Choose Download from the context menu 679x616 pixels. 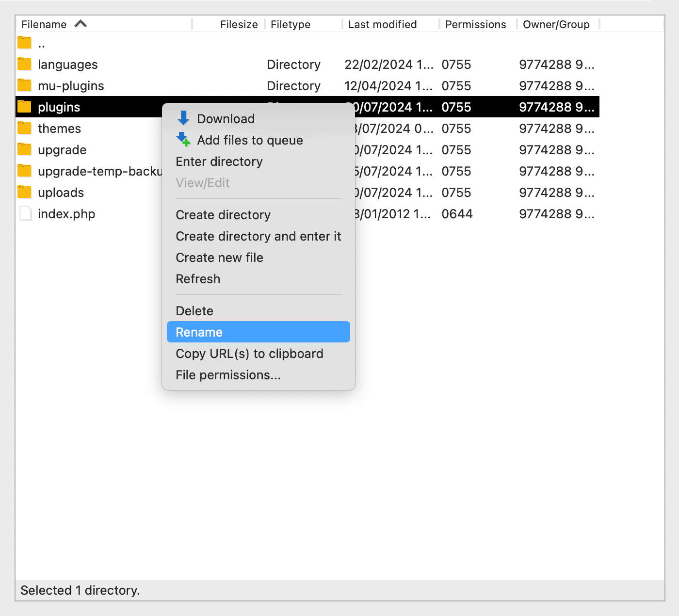[259, 118]
